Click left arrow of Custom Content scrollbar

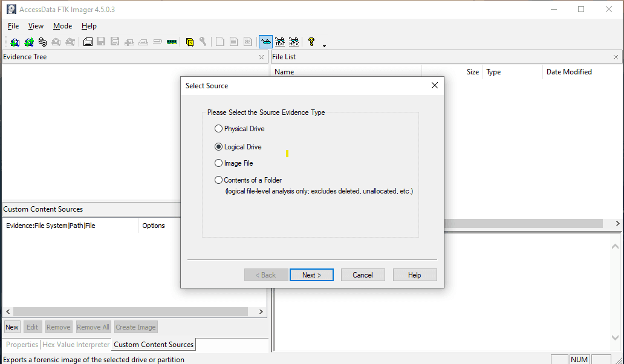pyautogui.click(x=8, y=311)
